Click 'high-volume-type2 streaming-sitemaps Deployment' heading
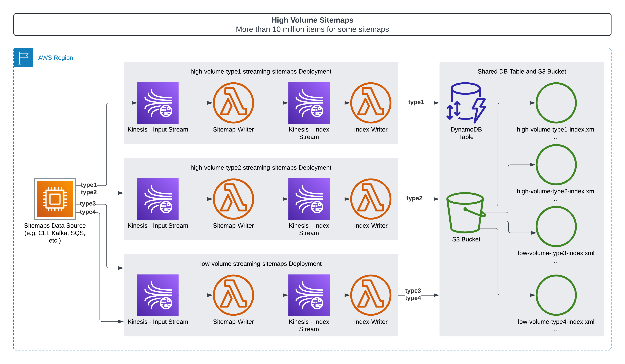 click(261, 168)
